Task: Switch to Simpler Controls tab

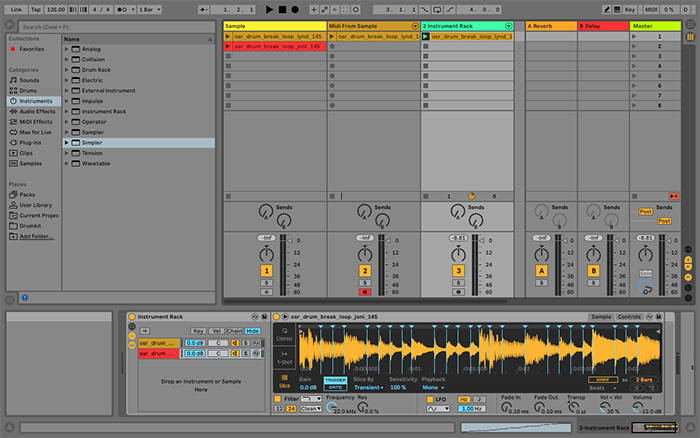Action: coord(629,317)
